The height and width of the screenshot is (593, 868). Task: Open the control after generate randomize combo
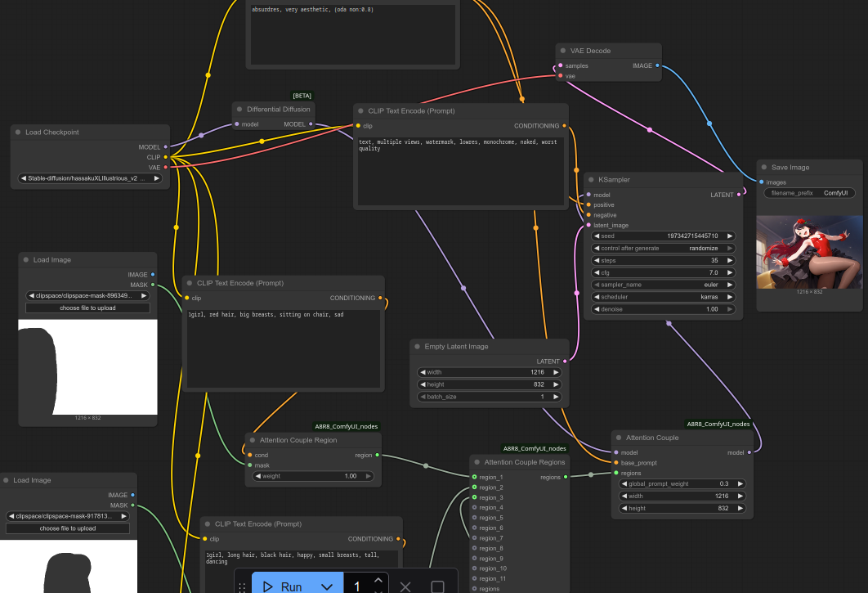click(663, 249)
